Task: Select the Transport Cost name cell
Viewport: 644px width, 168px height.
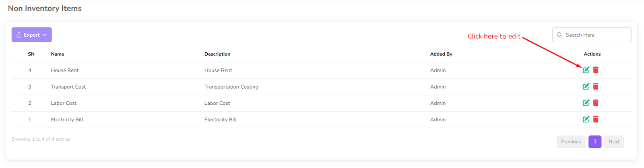Action: pos(68,87)
